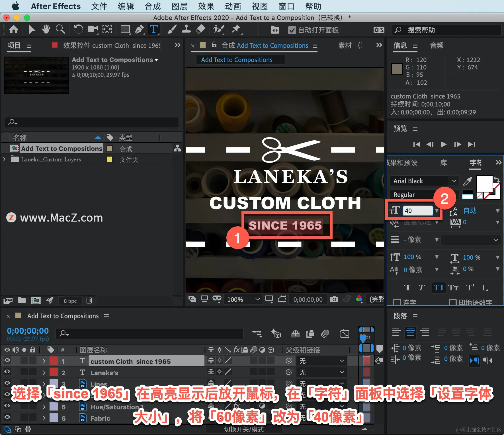Click the white fill color swatch

(484, 184)
